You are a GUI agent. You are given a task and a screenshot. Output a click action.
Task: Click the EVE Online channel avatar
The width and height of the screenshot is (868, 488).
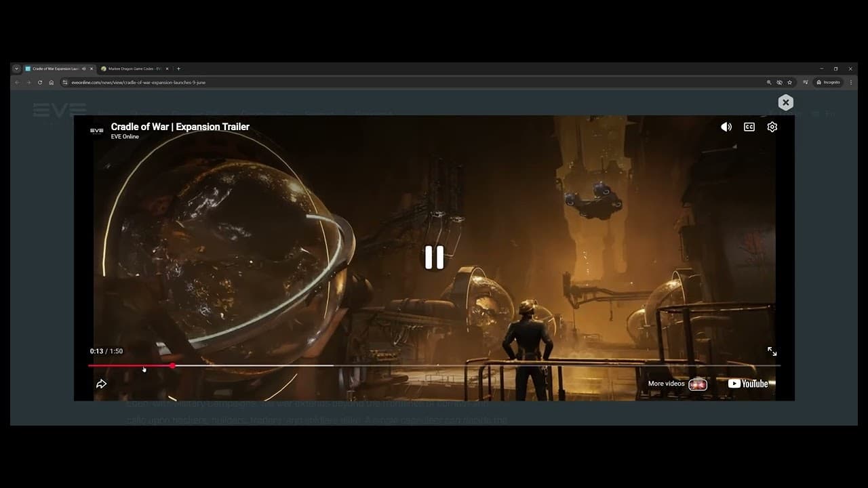click(97, 131)
